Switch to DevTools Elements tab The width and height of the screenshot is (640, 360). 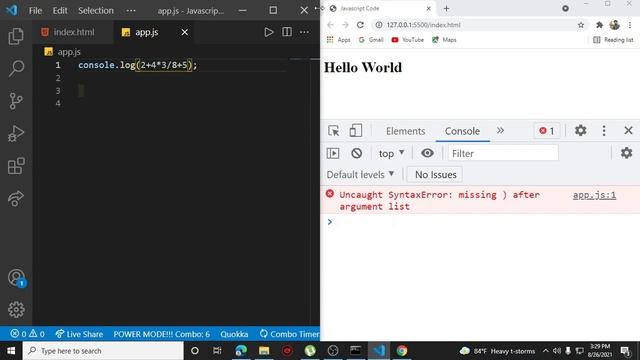[x=405, y=131]
